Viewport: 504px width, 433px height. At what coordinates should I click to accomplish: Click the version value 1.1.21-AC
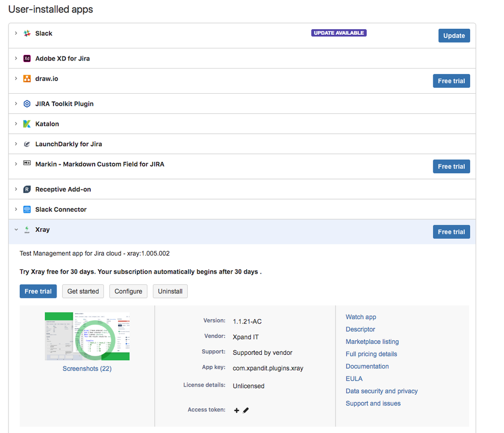[x=247, y=322]
